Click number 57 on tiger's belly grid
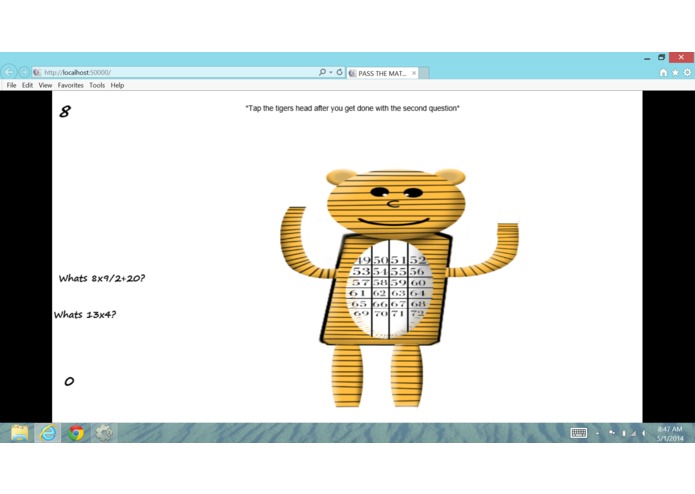 [x=360, y=282]
